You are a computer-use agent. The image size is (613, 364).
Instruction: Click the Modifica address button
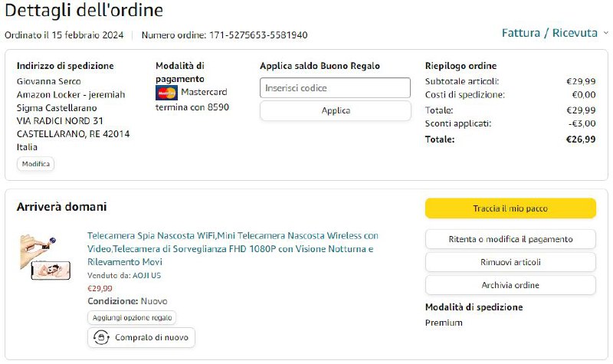coord(36,164)
